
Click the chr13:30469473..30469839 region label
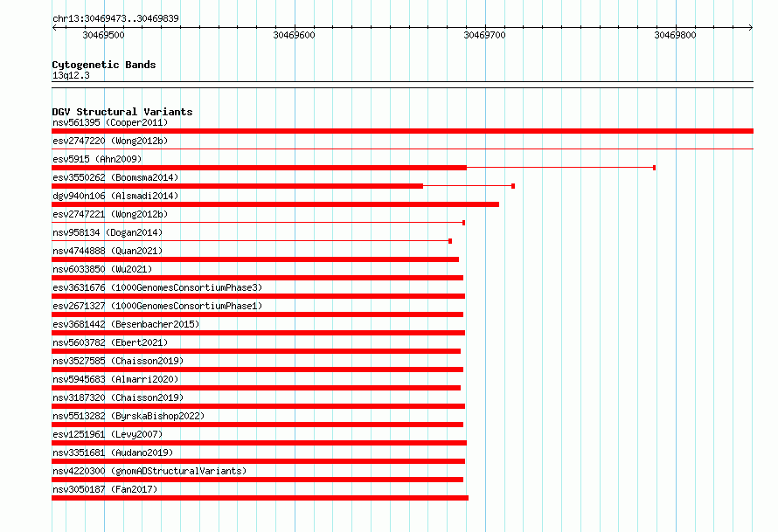pyautogui.click(x=115, y=18)
